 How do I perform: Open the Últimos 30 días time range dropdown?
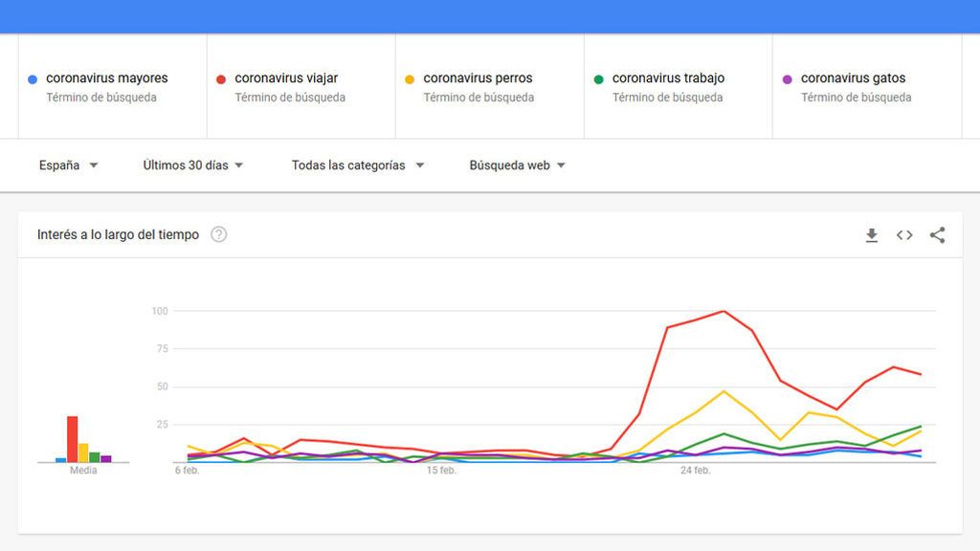point(192,165)
